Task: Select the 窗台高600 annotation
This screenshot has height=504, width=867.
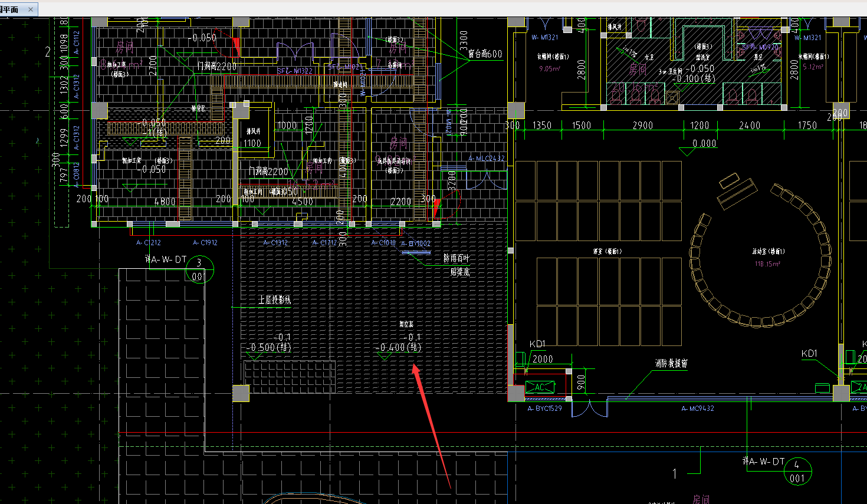Action: [485, 54]
